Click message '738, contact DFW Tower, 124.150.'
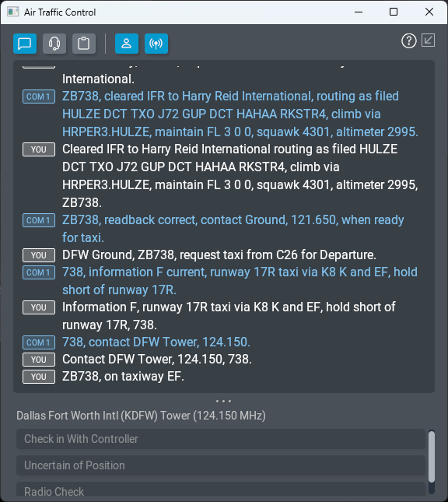The width and height of the screenshot is (448, 502). [156, 342]
